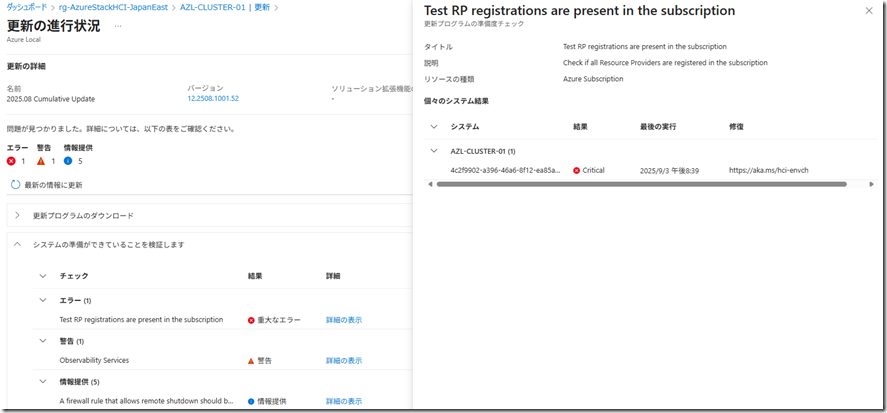The width and height of the screenshot is (887, 413).
Task: Close the Test RP registrations panel
Action: pyautogui.click(x=869, y=10)
